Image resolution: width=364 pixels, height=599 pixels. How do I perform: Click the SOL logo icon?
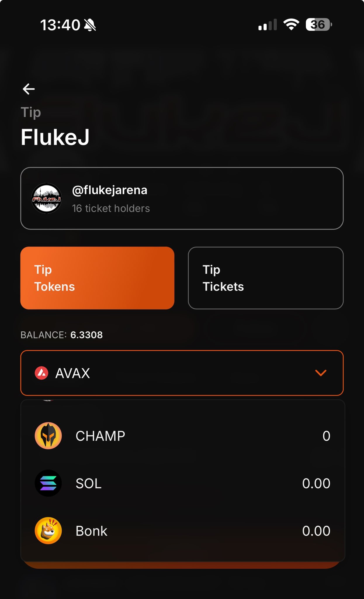(48, 483)
